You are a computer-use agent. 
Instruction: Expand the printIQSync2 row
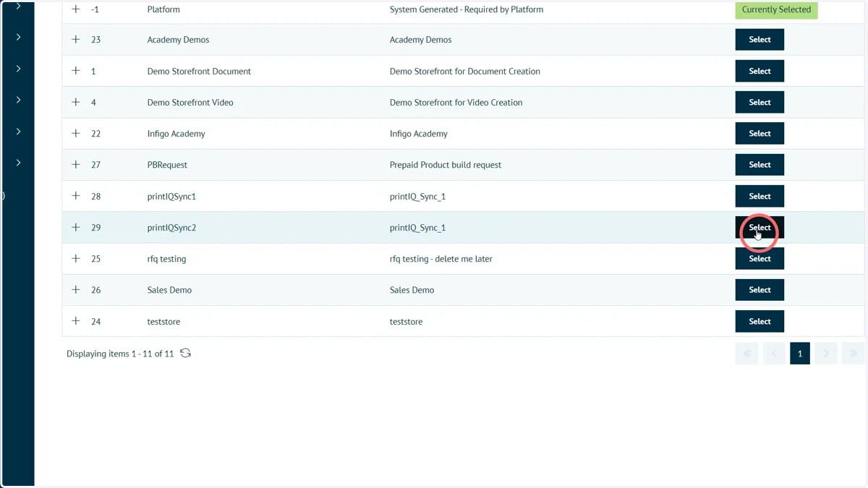tap(76, 227)
